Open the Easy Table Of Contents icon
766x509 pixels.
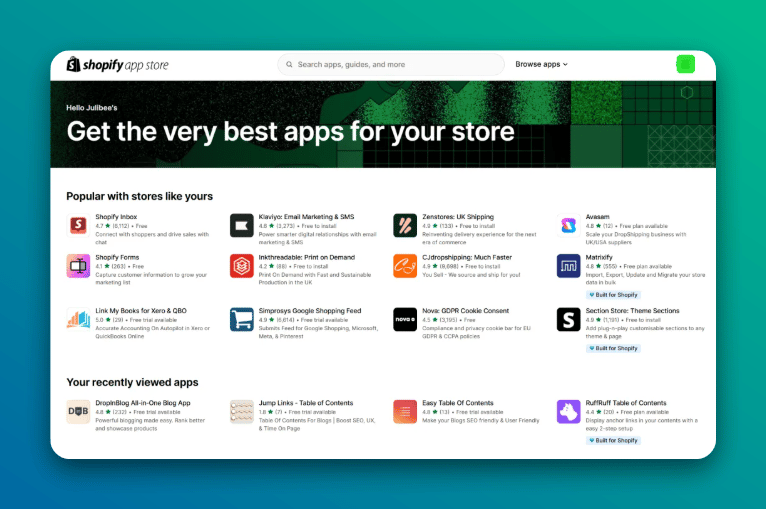pos(405,411)
